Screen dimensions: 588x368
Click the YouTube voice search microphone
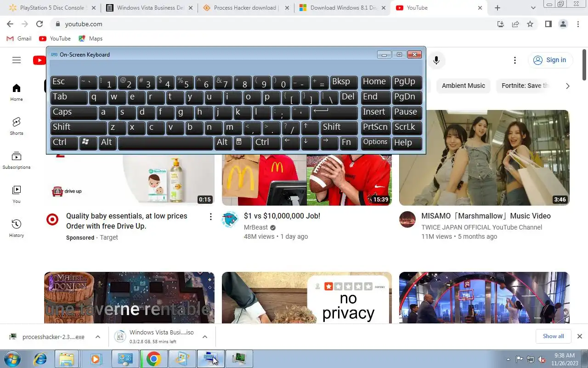tap(436, 60)
